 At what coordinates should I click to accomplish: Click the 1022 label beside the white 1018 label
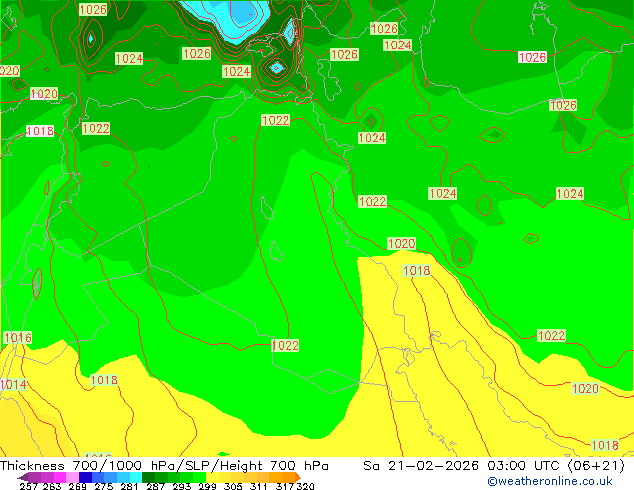pyautogui.click(x=96, y=129)
